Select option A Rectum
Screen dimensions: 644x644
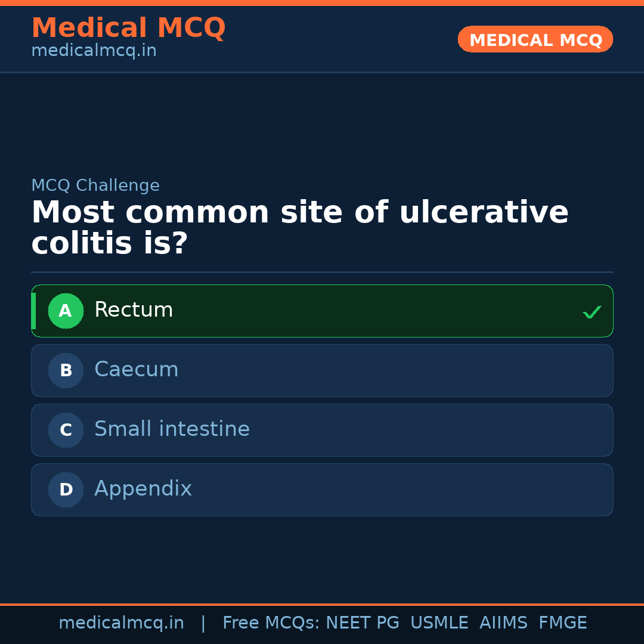pos(322,311)
